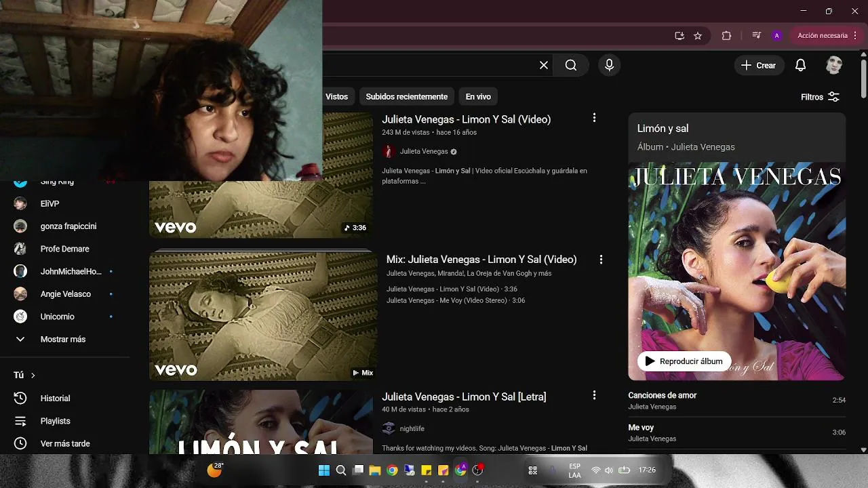Screen dimensions: 868x488
Task: Open File Explorer from the taskbar
Action: point(375,470)
